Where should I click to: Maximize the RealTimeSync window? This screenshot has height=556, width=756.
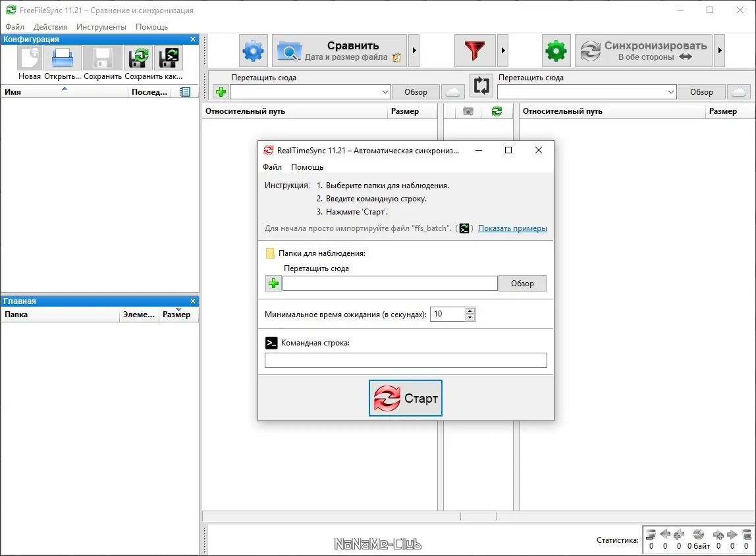click(x=508, y=150)
